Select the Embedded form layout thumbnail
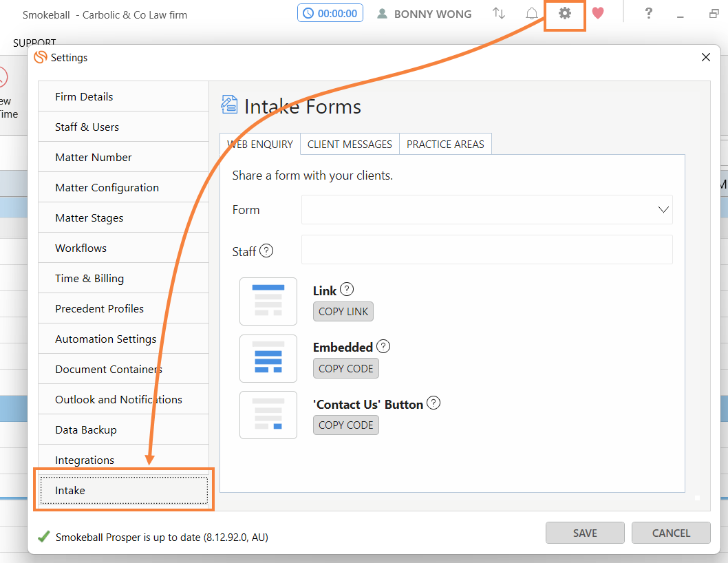The image size is (728, 563). [x=268, y=358]
